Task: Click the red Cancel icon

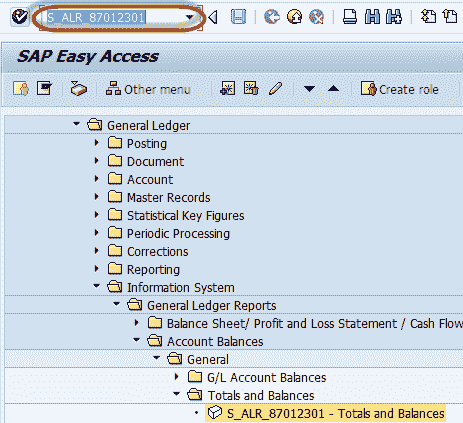Action: coord(316,16)
